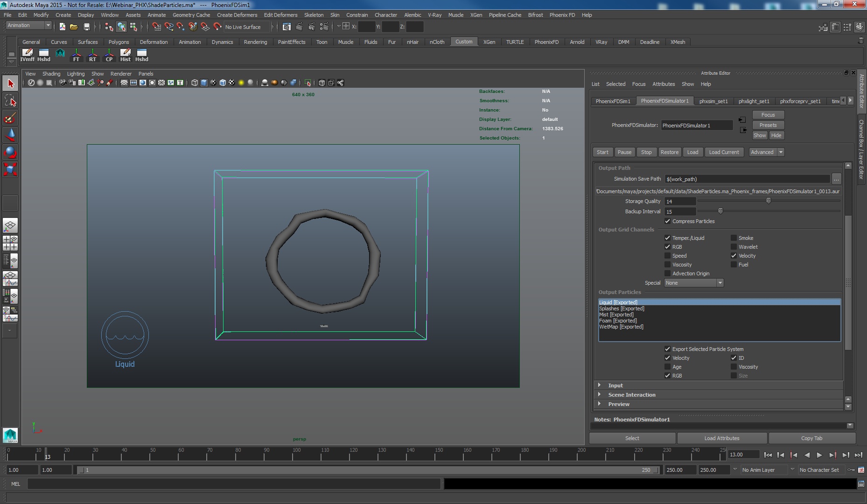
Task: Go to end of playback range
Action: (859, 455)
